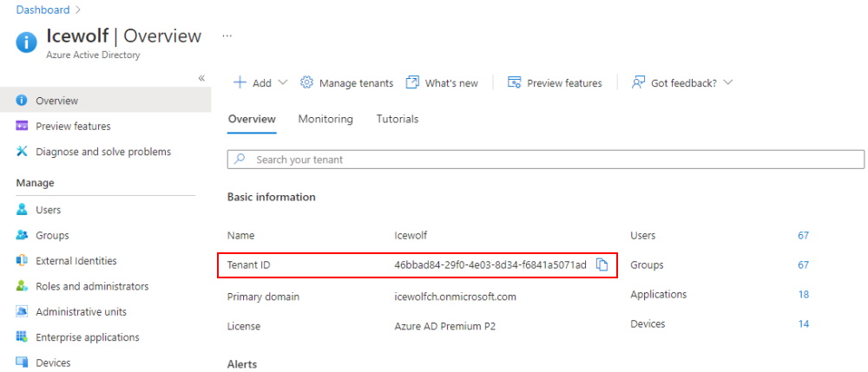
Task: Click the Users sidebar icon
Action: [22, 210]
